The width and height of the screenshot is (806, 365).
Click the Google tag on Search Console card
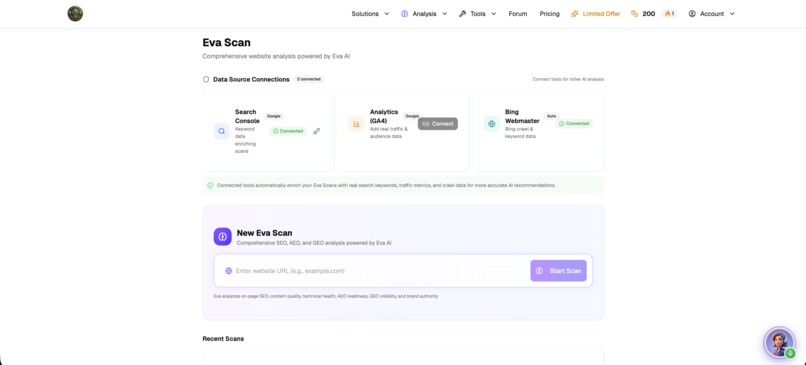[x=273, y=116]
